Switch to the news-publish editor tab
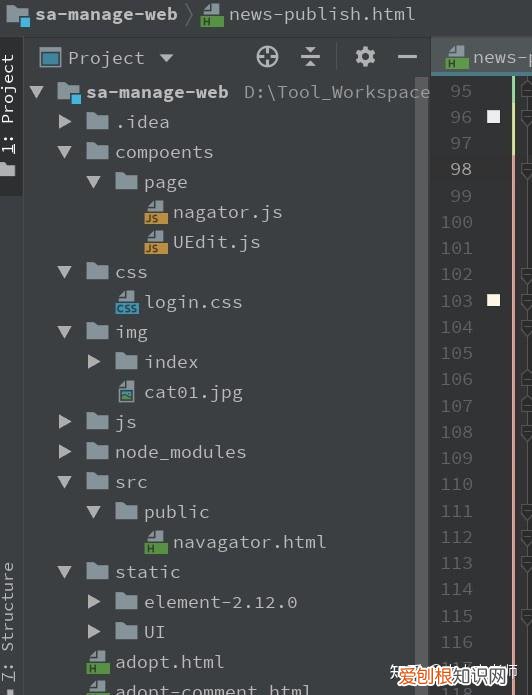 482,57
